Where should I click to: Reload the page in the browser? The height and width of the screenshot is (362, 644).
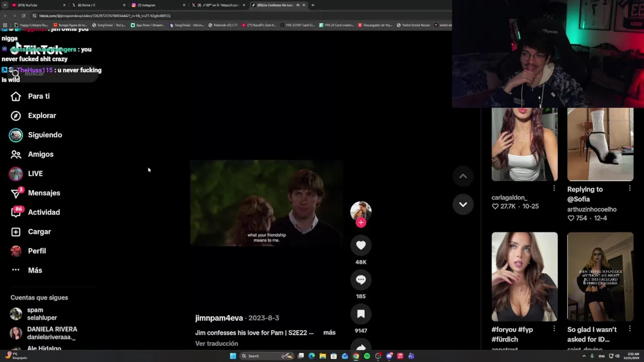coord(23,16)
